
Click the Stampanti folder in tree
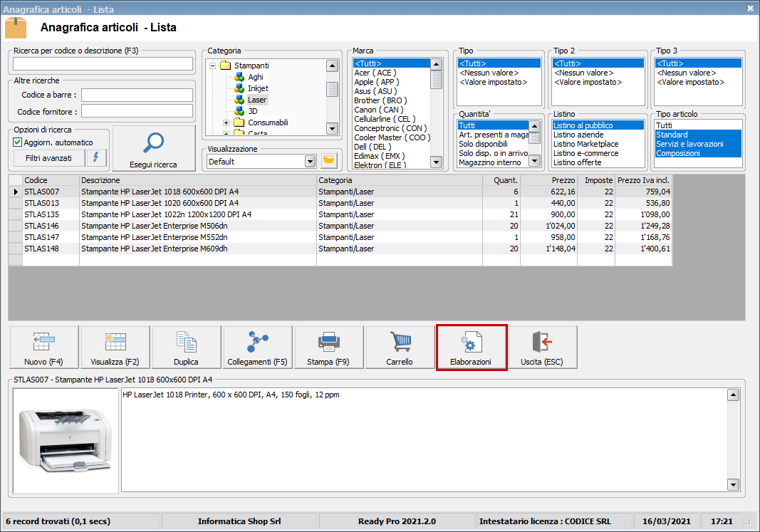click(251, 66)
